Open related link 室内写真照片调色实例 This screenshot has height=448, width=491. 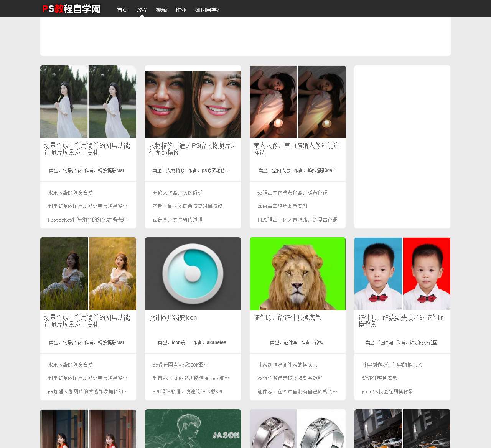(282, 206)
